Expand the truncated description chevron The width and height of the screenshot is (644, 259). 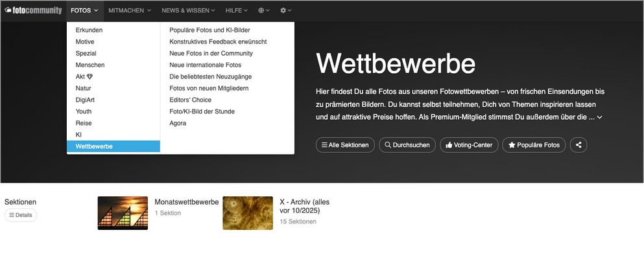[600, 117]
